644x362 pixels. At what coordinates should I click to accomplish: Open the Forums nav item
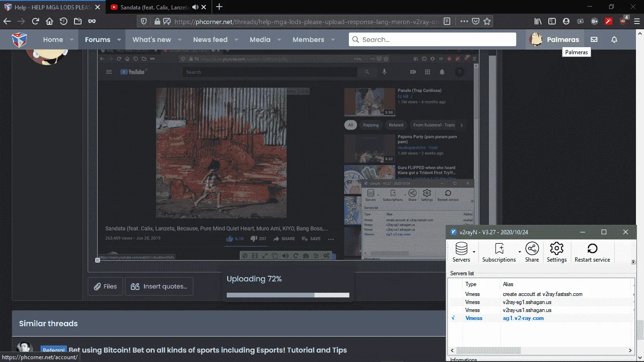click(x=98, y=40)
